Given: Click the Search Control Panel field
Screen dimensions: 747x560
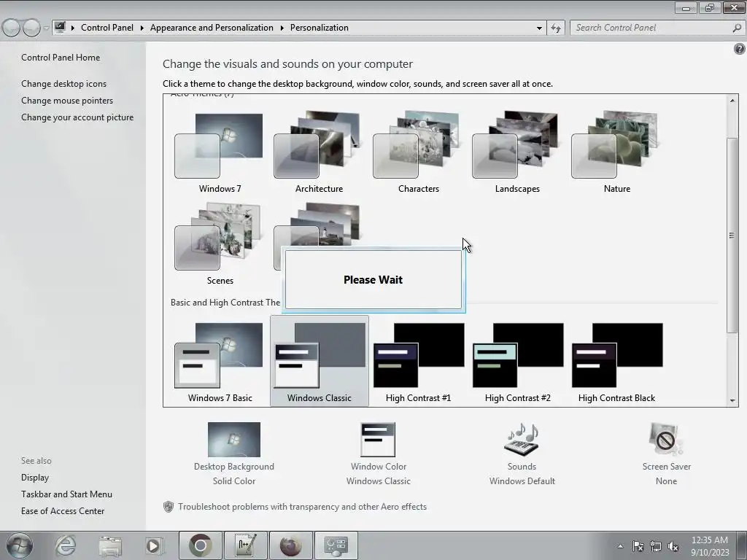Looking at the screenshot, I should coord(651,28).
